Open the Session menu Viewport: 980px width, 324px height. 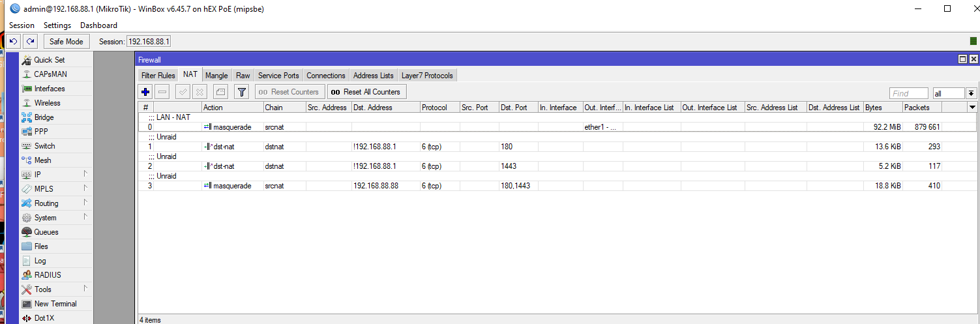(x=22, y=25)
